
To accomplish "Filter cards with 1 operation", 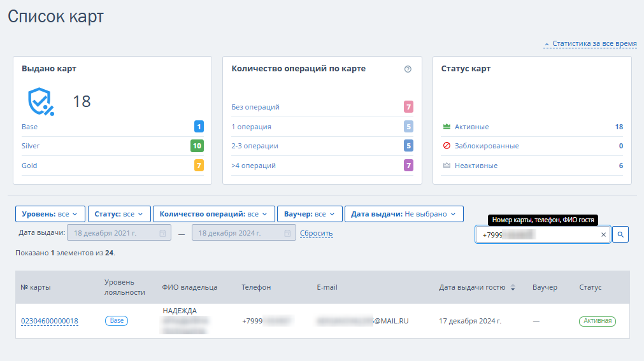I will (x=251, y=127).
